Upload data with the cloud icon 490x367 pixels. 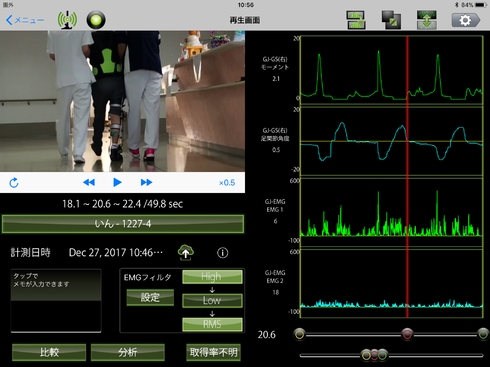point(186,253)
